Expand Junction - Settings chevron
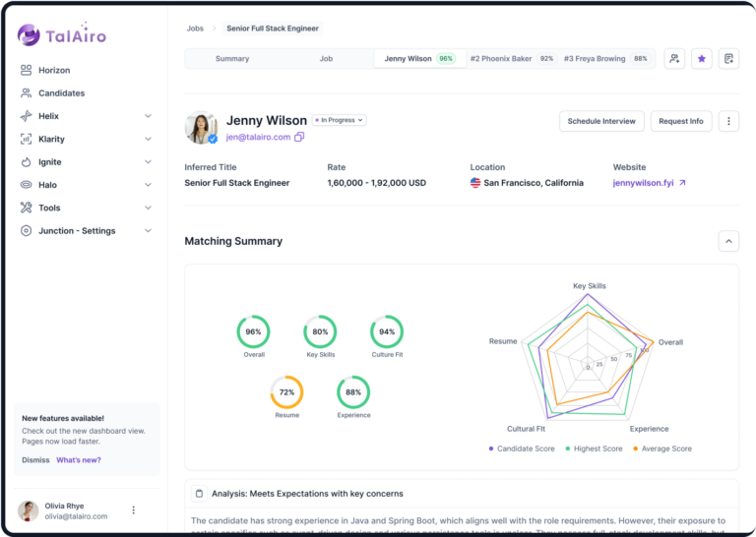Viewport: 756px width, 537px height. 148,231
